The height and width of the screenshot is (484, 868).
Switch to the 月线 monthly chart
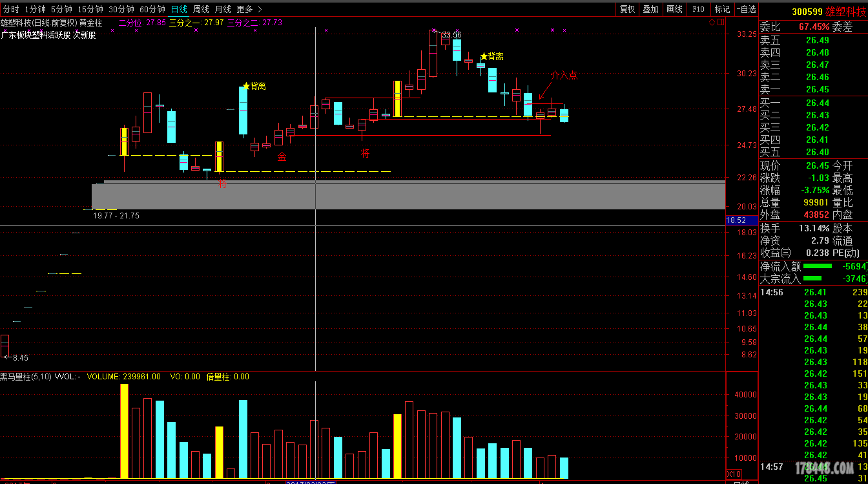[x=223, y=9]
